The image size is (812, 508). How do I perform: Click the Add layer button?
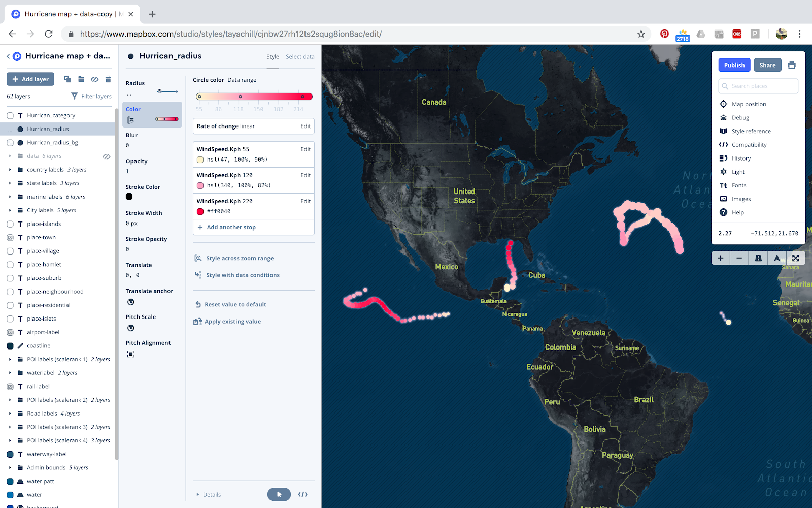pos(30,79)
